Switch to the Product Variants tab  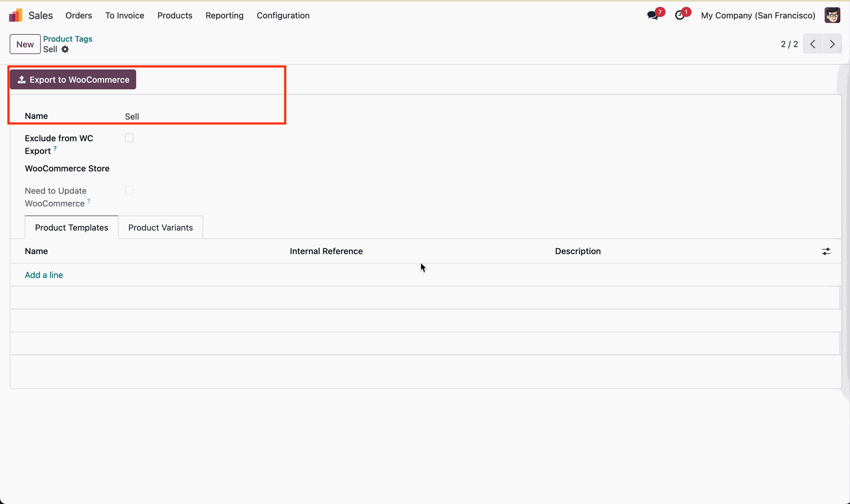(161, 227)
